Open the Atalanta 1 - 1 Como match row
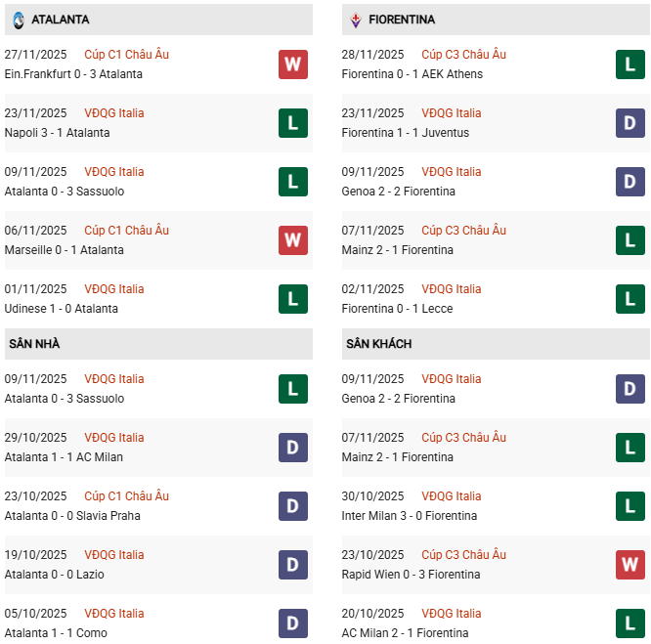 pyautogui.click(x=56, y=633)
